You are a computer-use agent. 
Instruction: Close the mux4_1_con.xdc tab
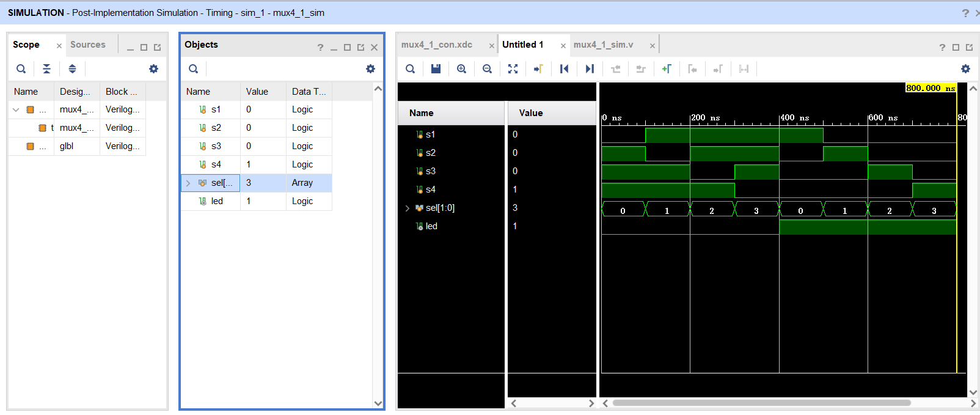pyautogui.click(x=491, y=46)
